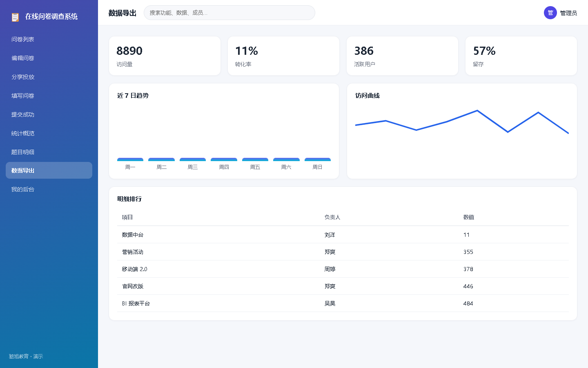This screenshot has height=368, width=588.
Task: Select 填写问卷 menu item
Action: tap(49, 96)
